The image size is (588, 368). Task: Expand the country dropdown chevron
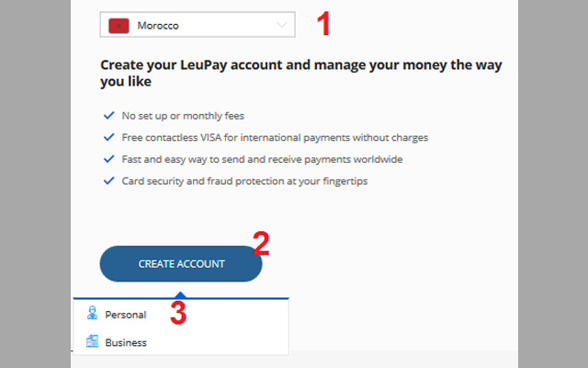click(x=281, y=25)
